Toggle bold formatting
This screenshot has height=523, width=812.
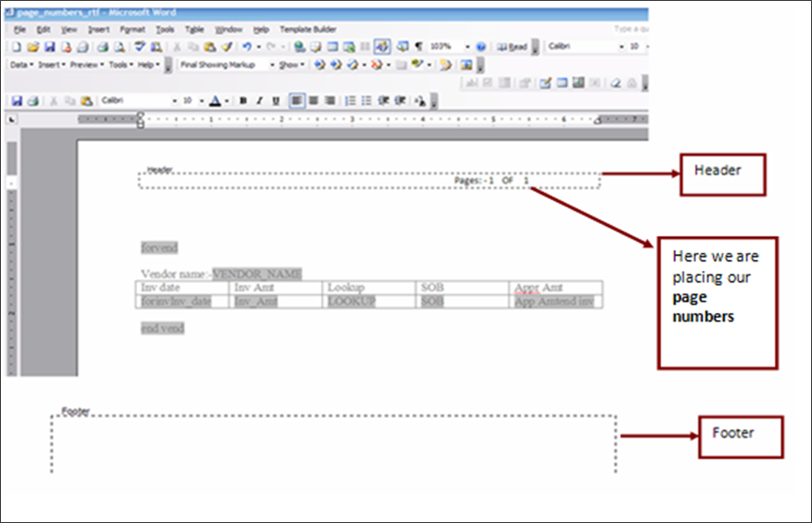pyautogui.click(x=243, y=99)
